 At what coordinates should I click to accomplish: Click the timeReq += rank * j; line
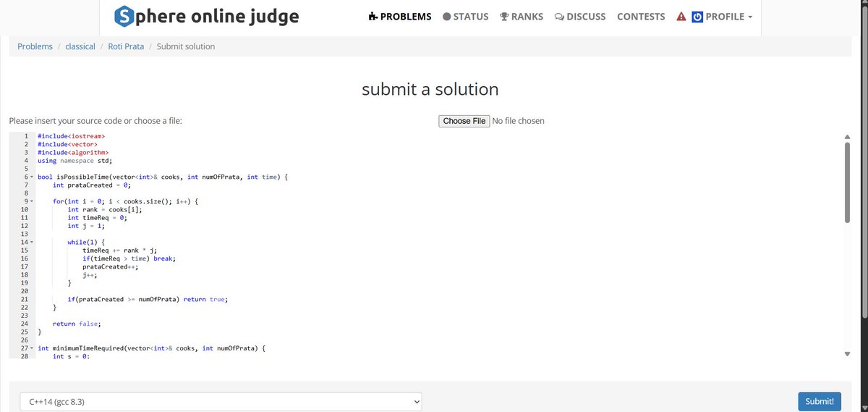click(x=119, y=250)
